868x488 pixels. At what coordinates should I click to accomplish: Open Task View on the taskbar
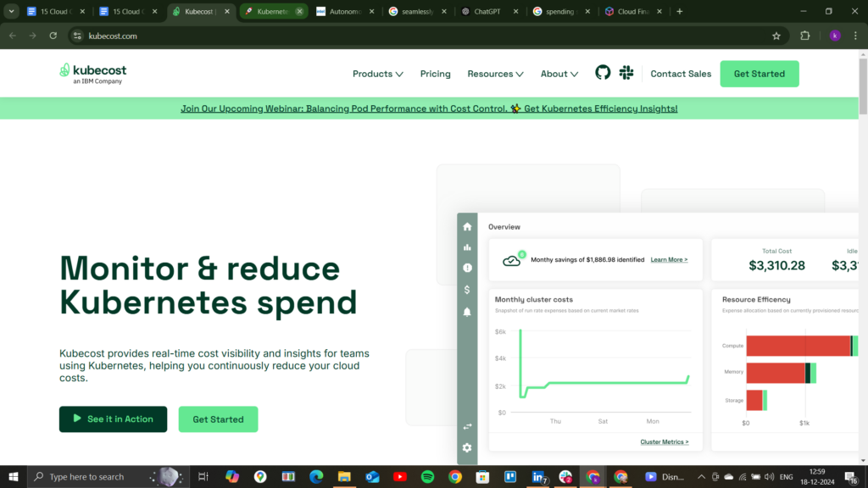tap(203, 476)
